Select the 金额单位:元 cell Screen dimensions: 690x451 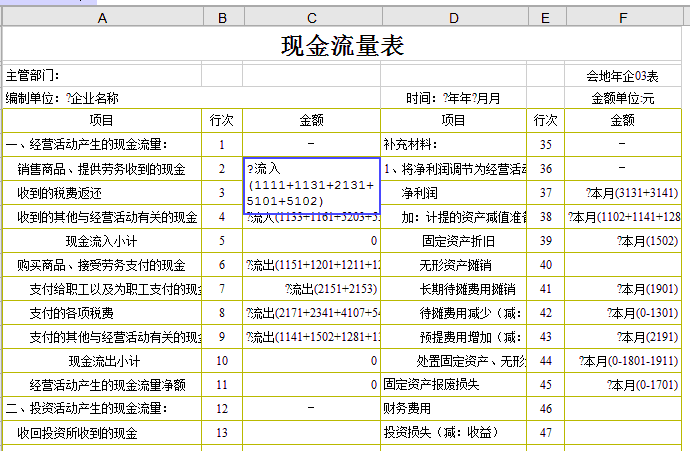tap(623, 98)
